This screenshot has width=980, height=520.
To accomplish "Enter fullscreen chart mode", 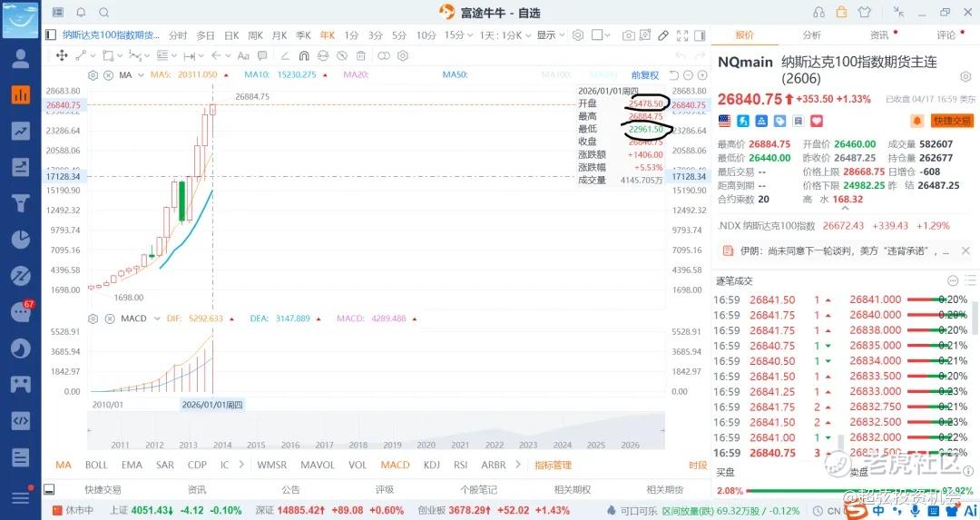I will point(681,35).
